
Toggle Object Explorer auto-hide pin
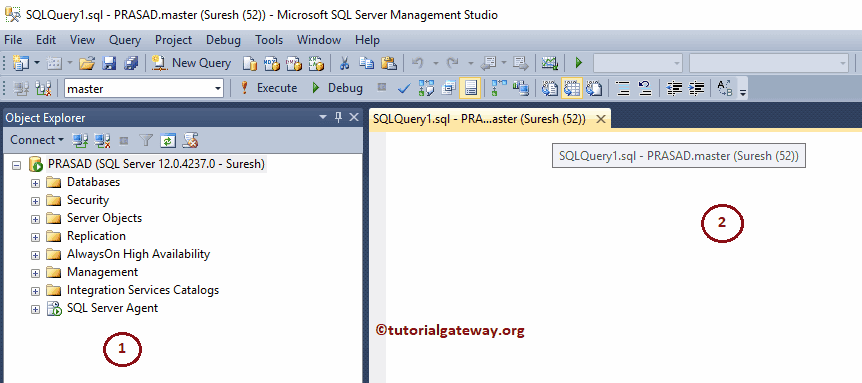339,117
